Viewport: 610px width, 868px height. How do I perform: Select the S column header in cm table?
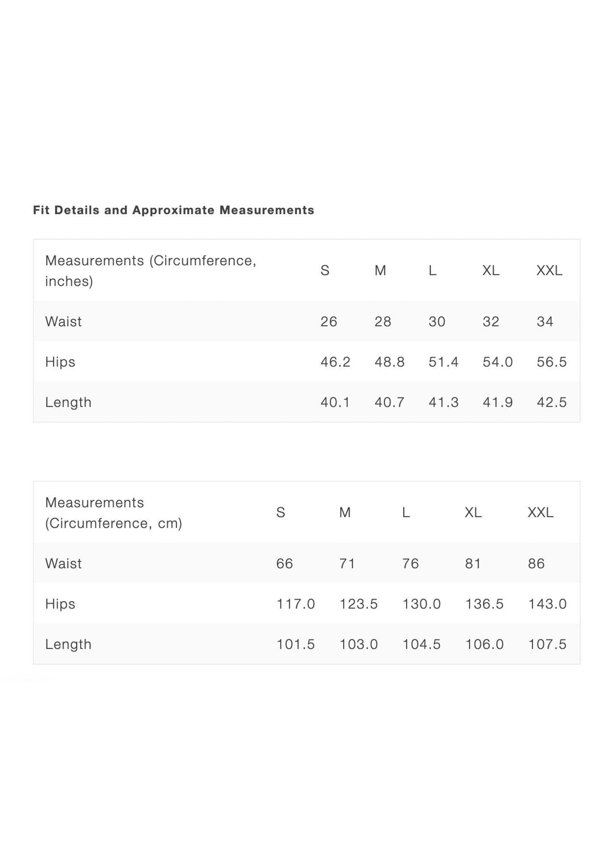click(280, 513)
